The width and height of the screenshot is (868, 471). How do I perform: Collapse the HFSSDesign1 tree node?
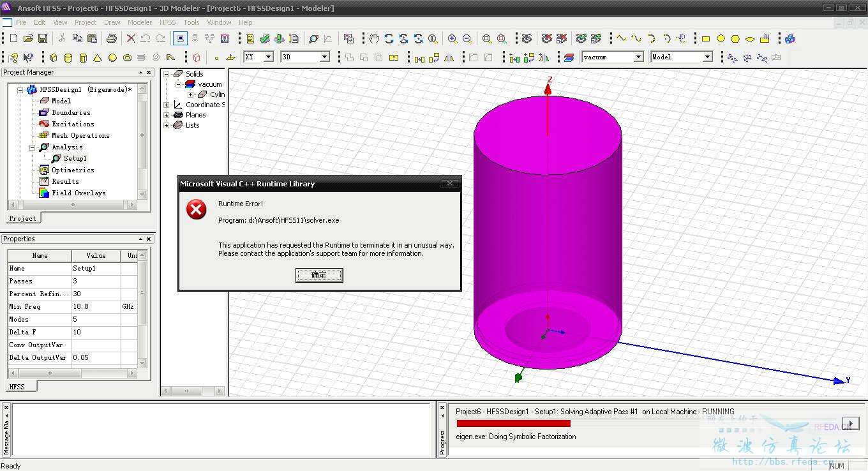coord(20,90)
